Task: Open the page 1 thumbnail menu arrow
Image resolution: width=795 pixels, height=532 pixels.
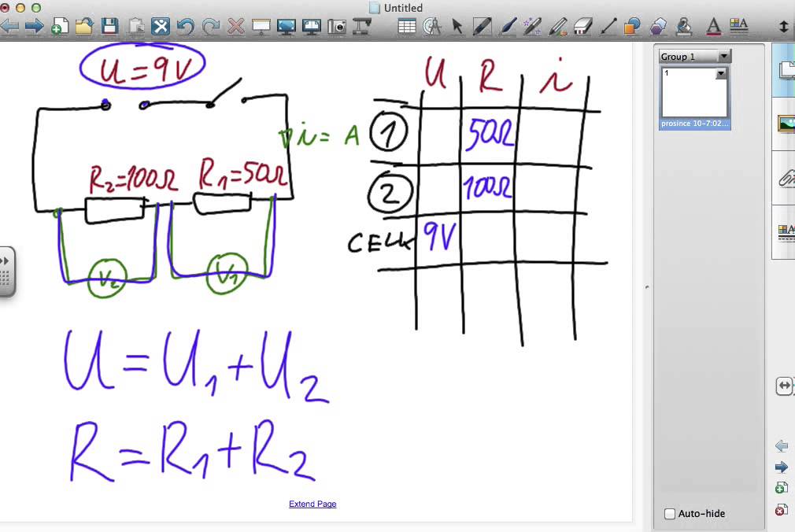Action: [x=720, y=74]
